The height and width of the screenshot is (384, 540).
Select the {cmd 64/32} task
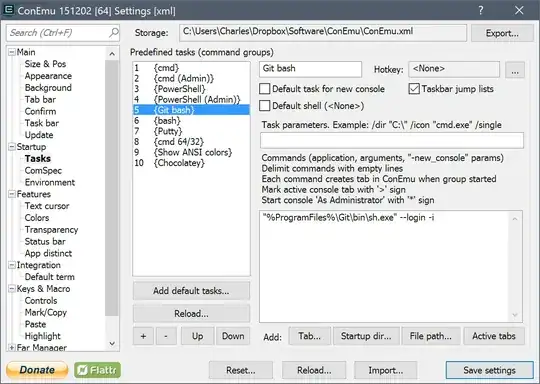191,142
